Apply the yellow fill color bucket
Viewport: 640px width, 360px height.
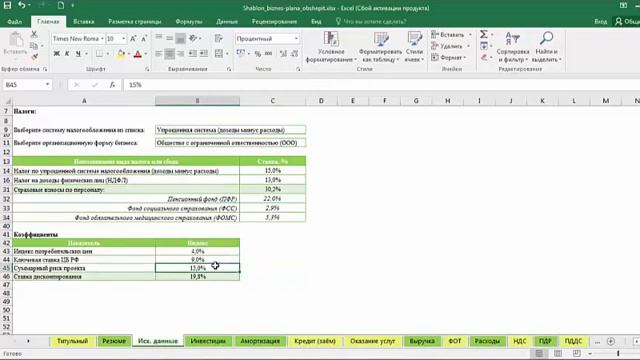click(x=121, y=53)
